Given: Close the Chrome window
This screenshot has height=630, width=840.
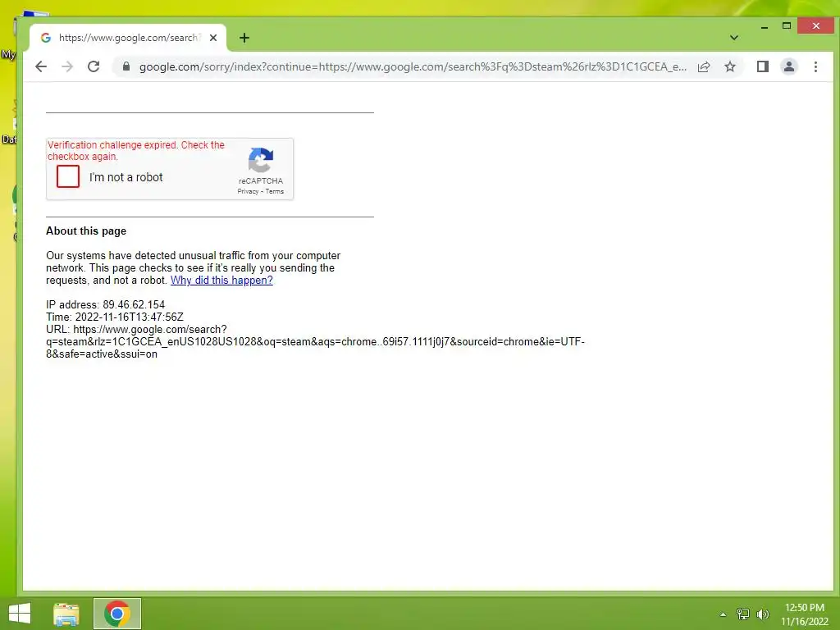Looking at the screenshot, I should [815, 25].
